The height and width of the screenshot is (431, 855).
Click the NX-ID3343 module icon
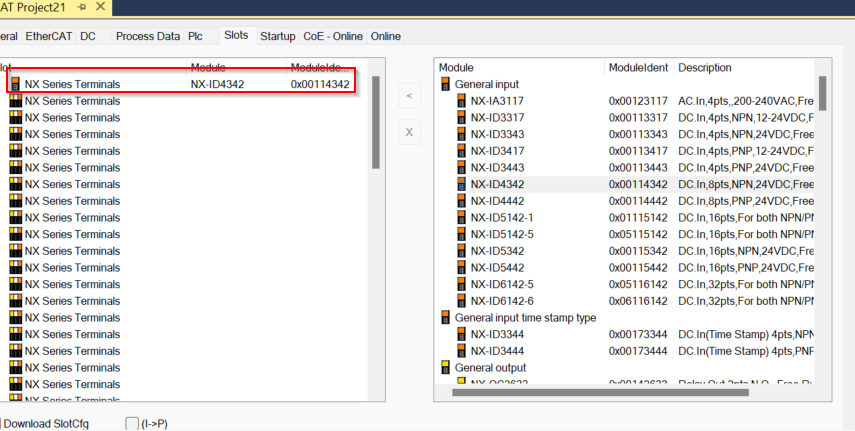461,134
